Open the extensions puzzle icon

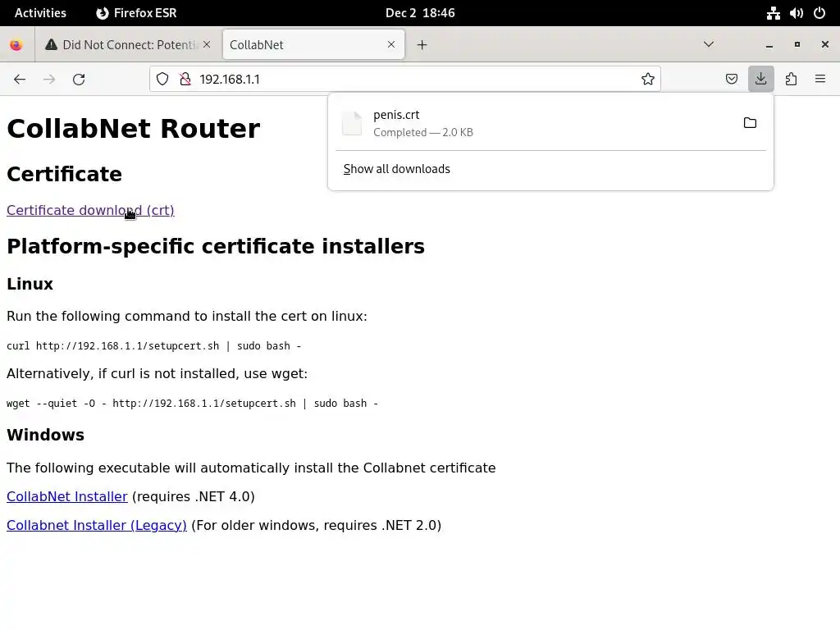(791, 80)
